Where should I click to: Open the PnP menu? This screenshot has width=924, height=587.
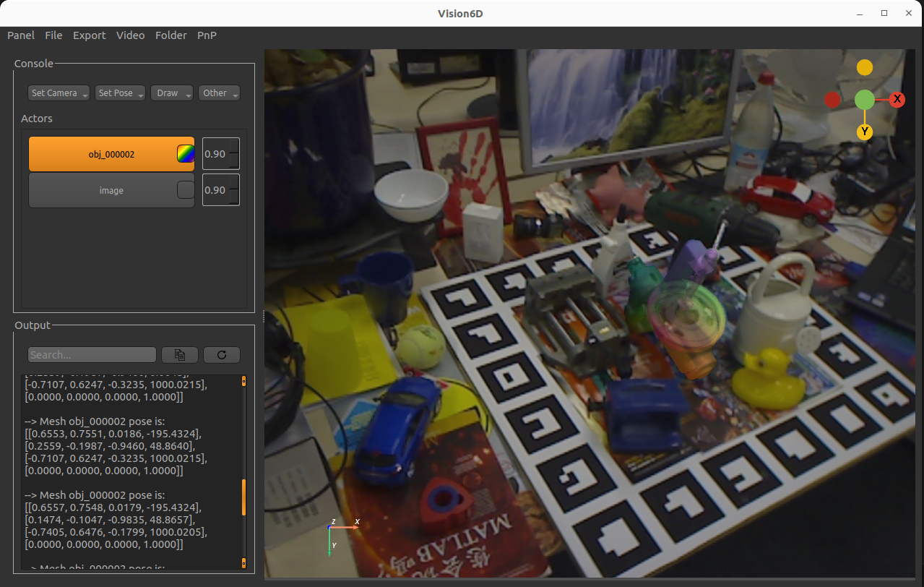207,35
